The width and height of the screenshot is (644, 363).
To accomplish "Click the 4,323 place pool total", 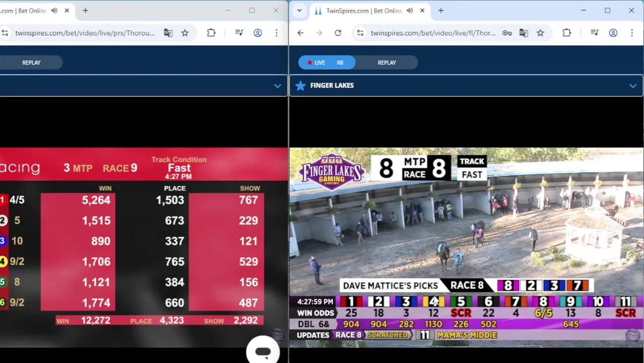I will point(171,320).
